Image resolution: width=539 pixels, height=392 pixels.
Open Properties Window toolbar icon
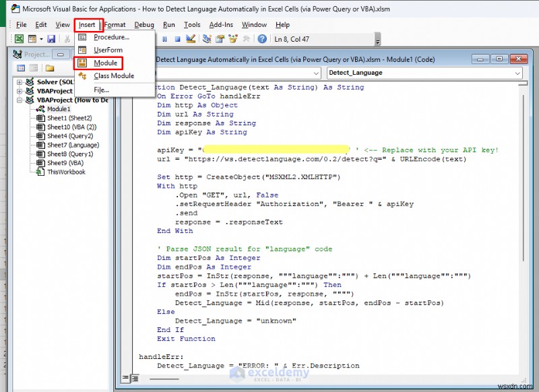220,39
